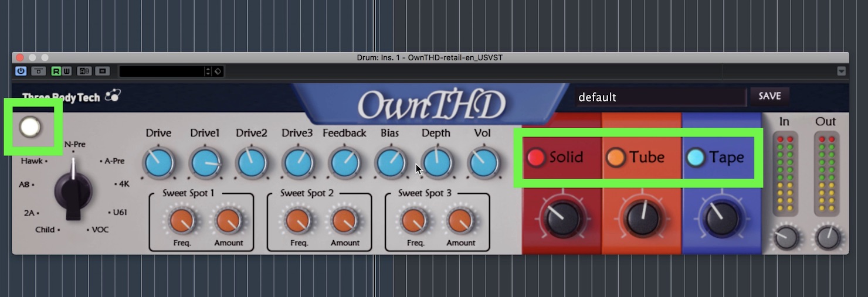The width and height of the screenshot is (868, 297).
Task: Click the Three Body Tech logo icon
Action: 113,96
